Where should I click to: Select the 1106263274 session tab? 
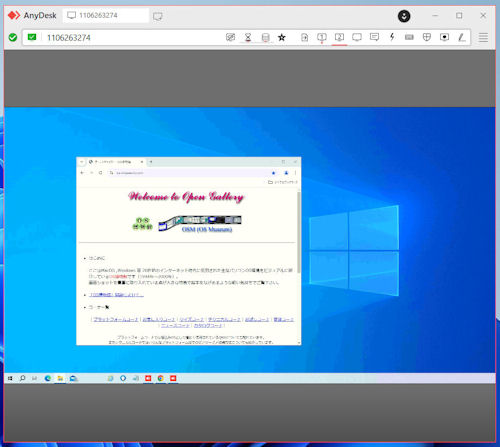pyautogui.click(x=106, y=15)
